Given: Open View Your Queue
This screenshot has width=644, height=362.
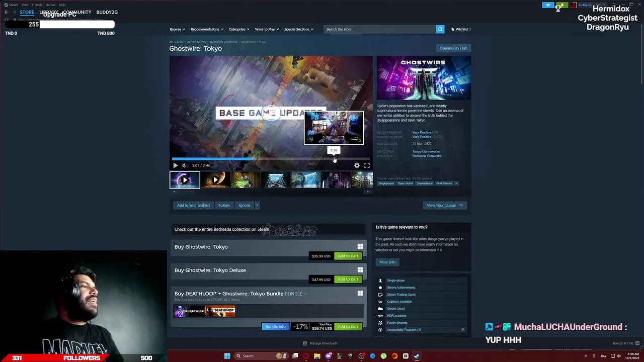Looking at the screenshot, I should pos(445,205).
